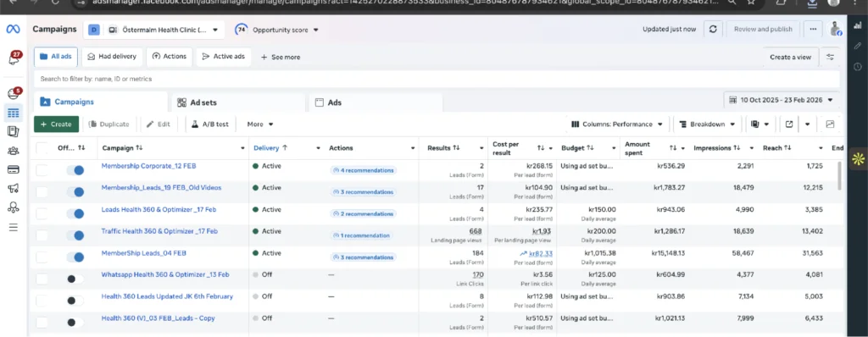Select the Campaigns table icon in sidebar
868x337 pixels.
click(14, 113)
